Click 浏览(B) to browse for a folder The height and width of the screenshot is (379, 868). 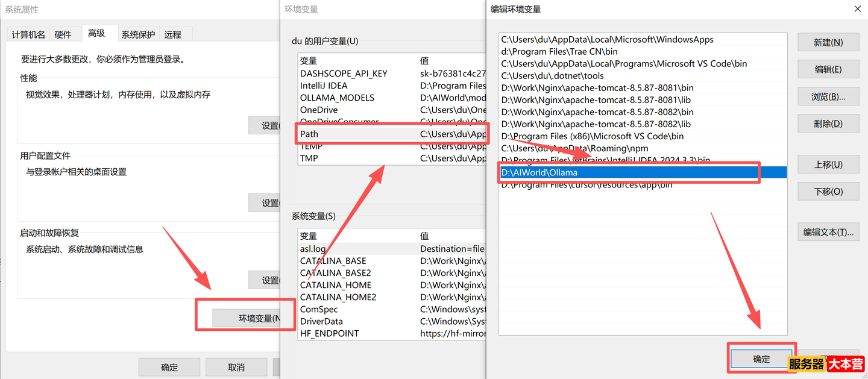[x=828, y=96]
